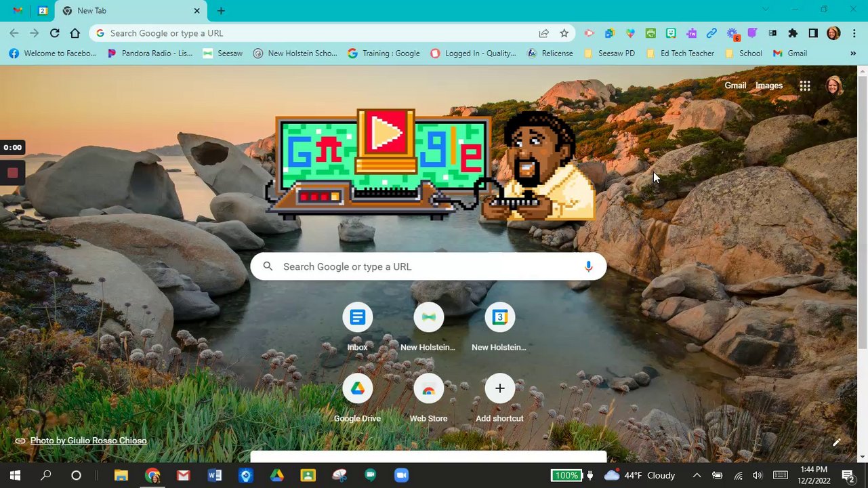
Task: Open the Gmail link on the page
Action: [x=735, y=85]
